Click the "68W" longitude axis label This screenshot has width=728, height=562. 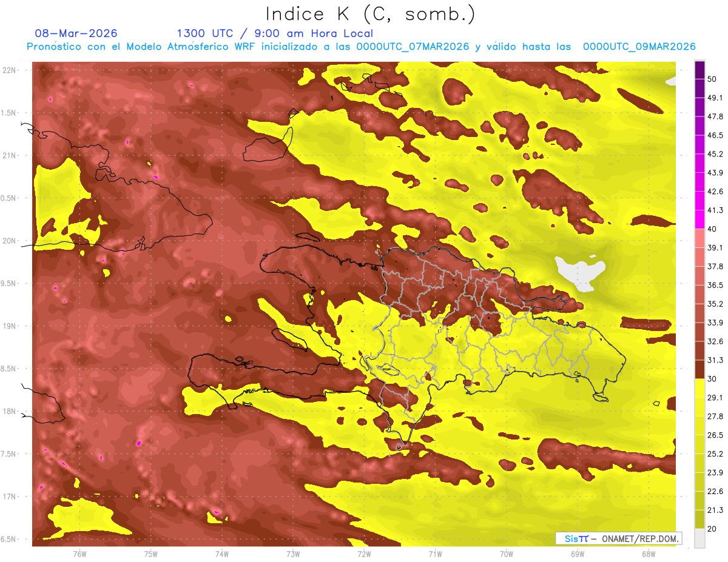tap(649, 554)
